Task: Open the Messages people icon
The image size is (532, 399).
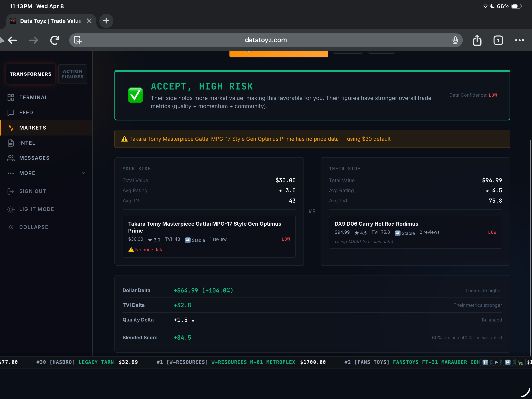Action: pyautogui.click(x=11, y=158)
